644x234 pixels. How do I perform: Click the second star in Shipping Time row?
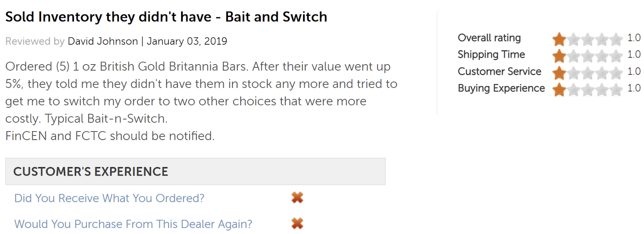(574, 56)
